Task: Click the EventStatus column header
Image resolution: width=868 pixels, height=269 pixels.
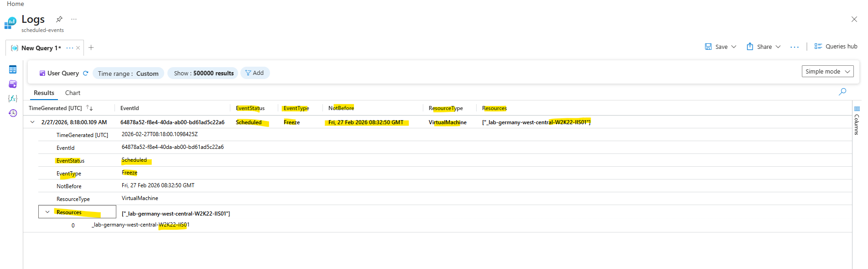Action: coord(250,108)
